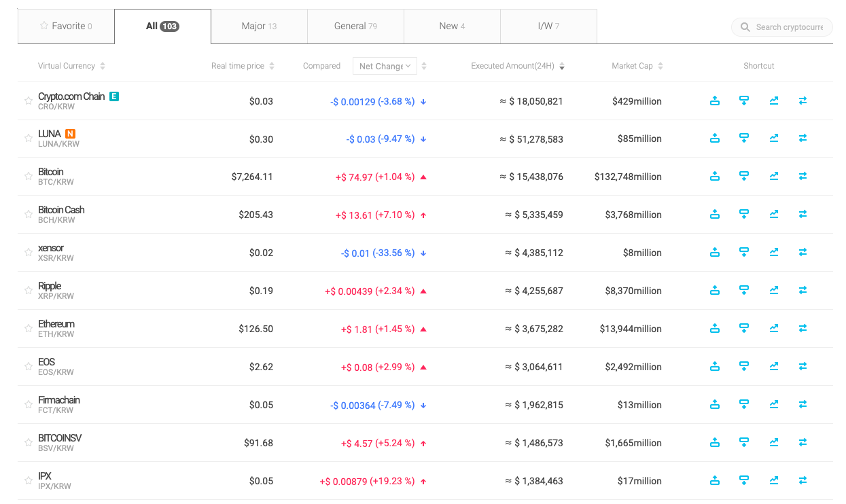Open the chart icon in the LUNA row
The width and height of the screenshot is (846, 504).
pyautogui.click(x=774, y=138)
